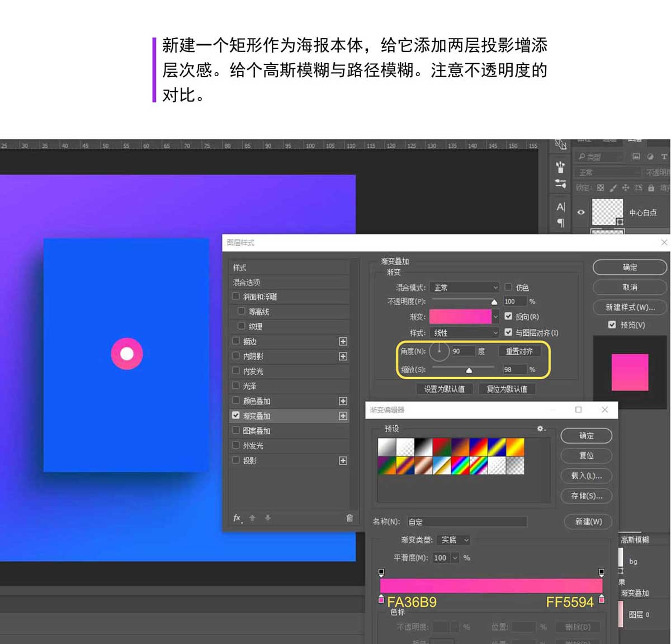Move effect up arrow icon
The image size is (671, 644).
pyautogui.click(x=252, y=518)
